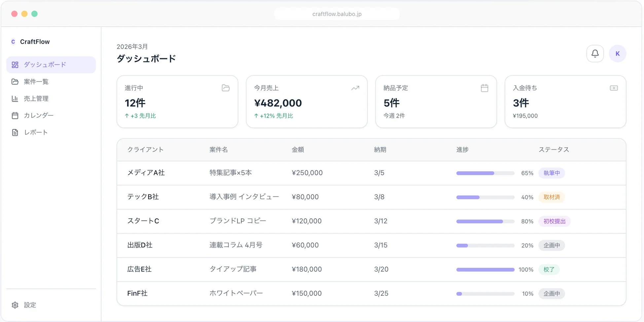
Task: Click the calendar icon on 納品予定 card
Action: point(484,88)
